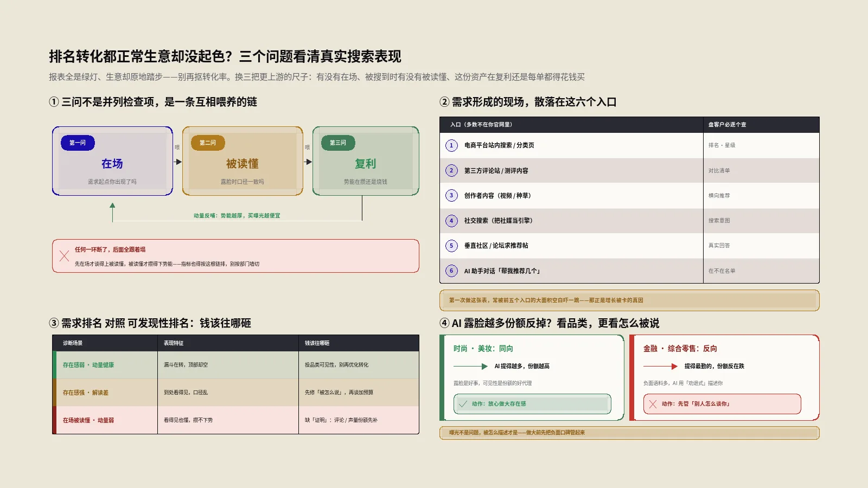The width and height of the screenshot is (868, 488).
Task: Click the green checkmark in 放心做大存在感 box
Action: [463, 404]
